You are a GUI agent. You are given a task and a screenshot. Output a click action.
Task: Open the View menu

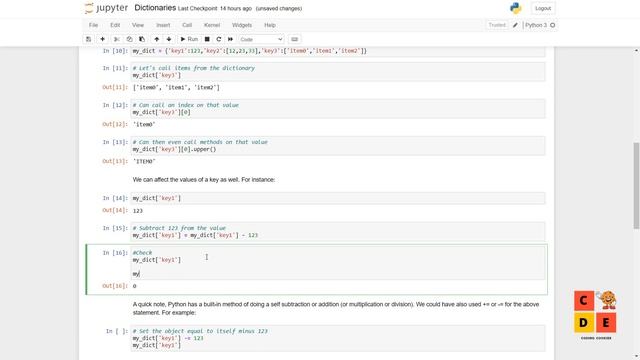pyautogui.click(x=138, y=25)
